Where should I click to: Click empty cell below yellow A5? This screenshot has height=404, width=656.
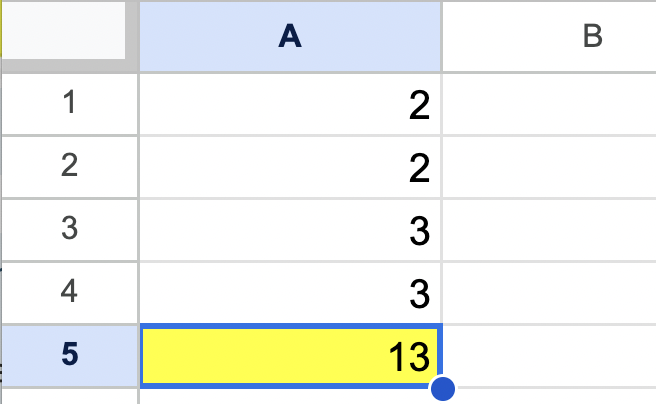[290, 396]
